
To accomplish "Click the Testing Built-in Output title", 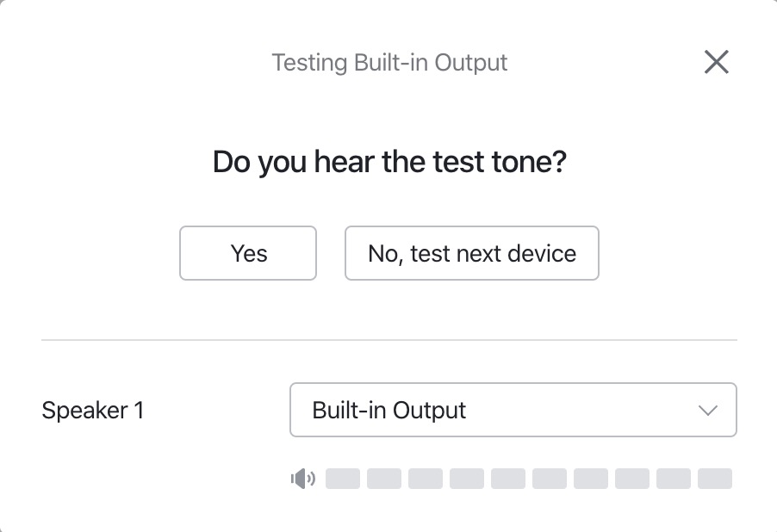I will tap(389, 63).
